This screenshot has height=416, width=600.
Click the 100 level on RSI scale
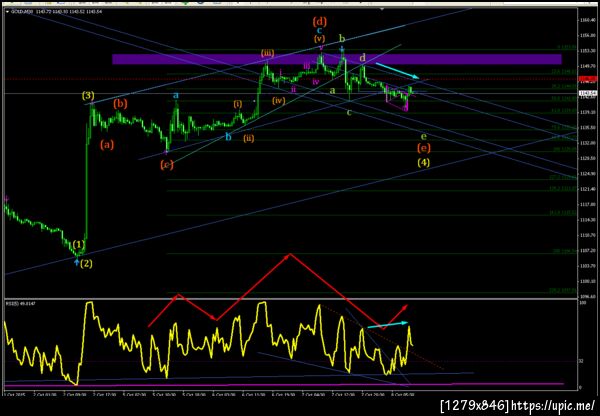coord(584,303)
